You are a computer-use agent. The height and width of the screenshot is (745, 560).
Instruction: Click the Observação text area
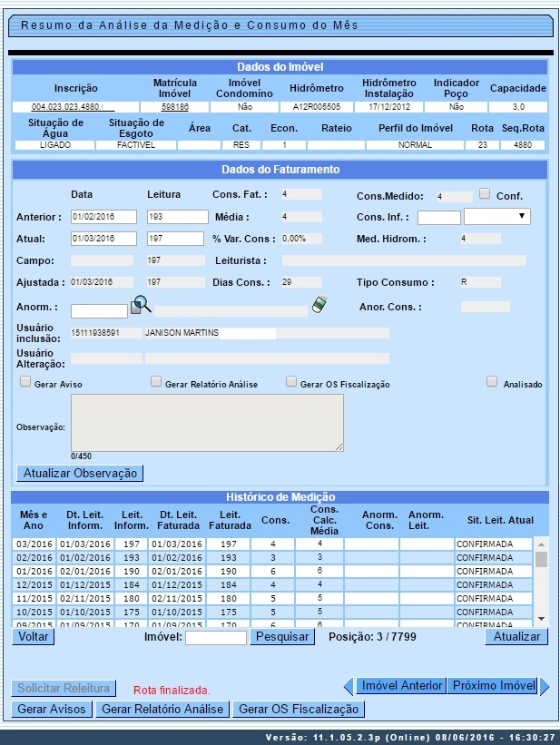pyautogui.click(x=207, y=422)
